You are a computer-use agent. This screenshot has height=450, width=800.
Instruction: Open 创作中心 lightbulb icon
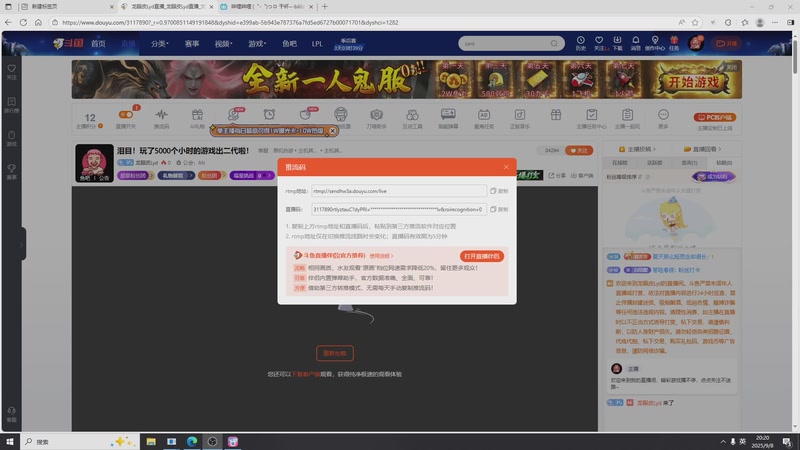[655, 43]
